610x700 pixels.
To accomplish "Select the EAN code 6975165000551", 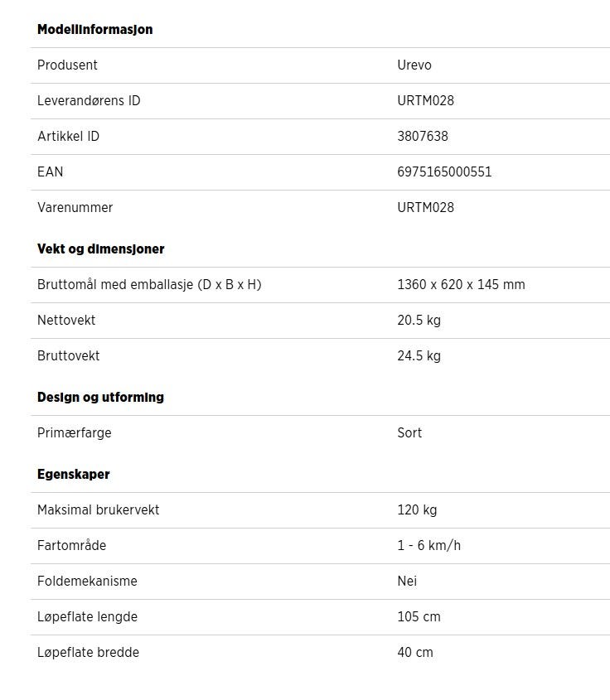I will coord(444,171).
